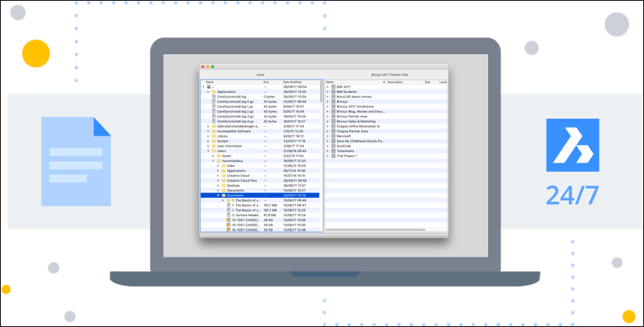This screenshot has width=644, height=327.
Task: Click the Guest folder icon
Action: (218, 156)
